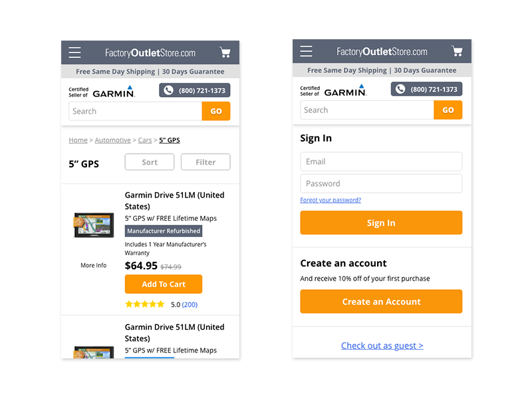The width and height of the screenshot is (532, 399).
Task: Open shopping cart icon on Sign In screen
Action: pyautogui.click(x=457, y=51)
